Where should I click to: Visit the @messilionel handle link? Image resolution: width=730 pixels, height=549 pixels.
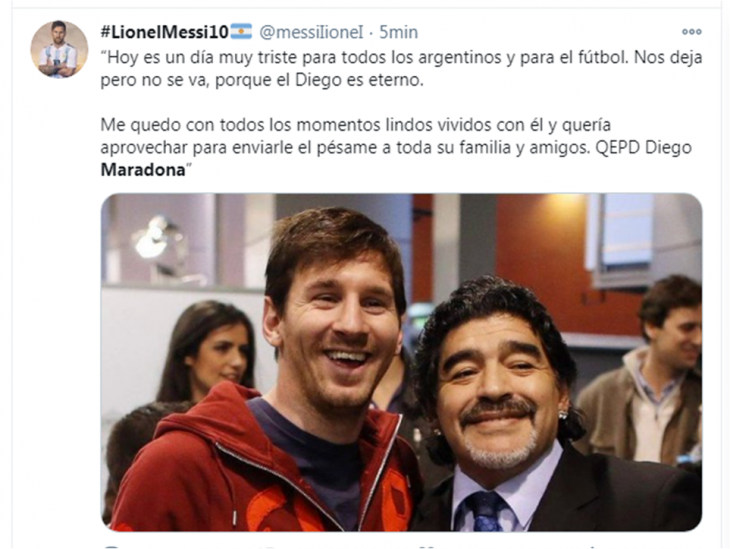click(x=311, y=32)
